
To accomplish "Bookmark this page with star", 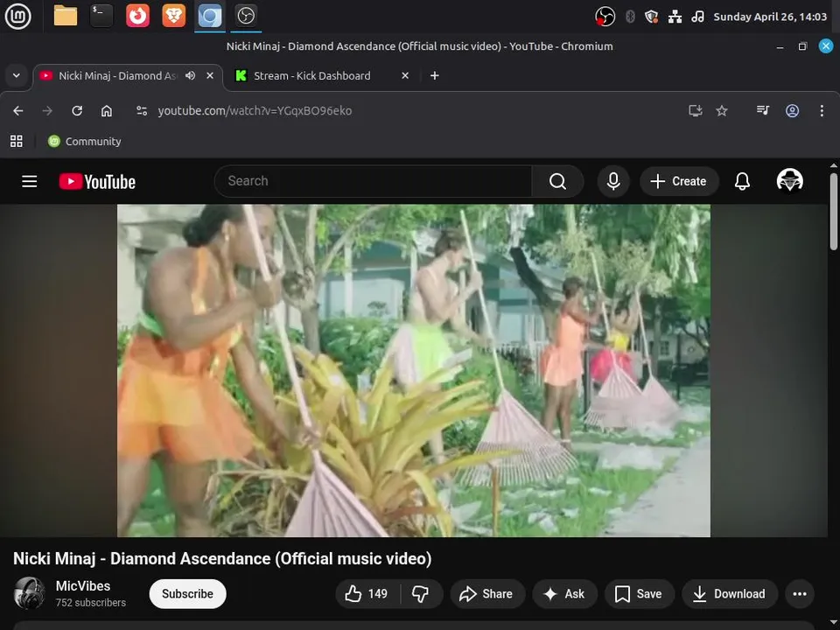I will [x=722, y=111].
